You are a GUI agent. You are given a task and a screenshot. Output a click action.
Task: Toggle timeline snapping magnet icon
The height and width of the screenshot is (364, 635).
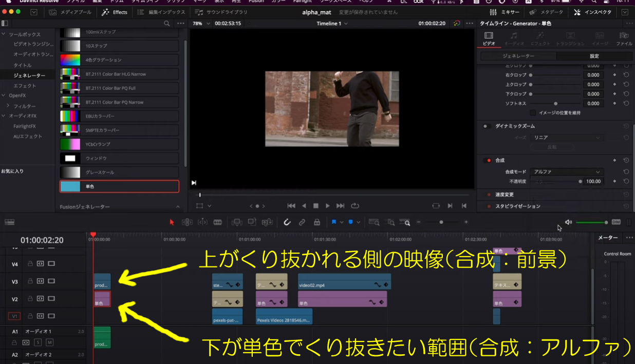tap(287, 222)
